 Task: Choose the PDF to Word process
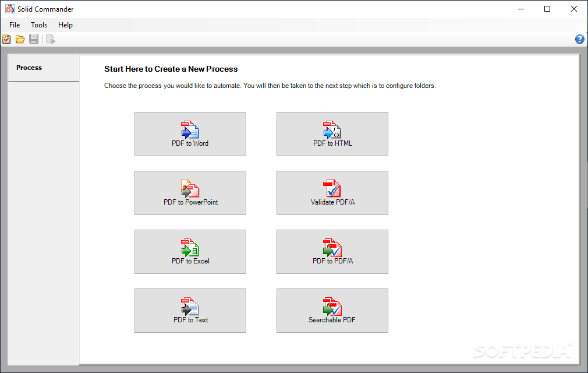(x=190, y=134)
